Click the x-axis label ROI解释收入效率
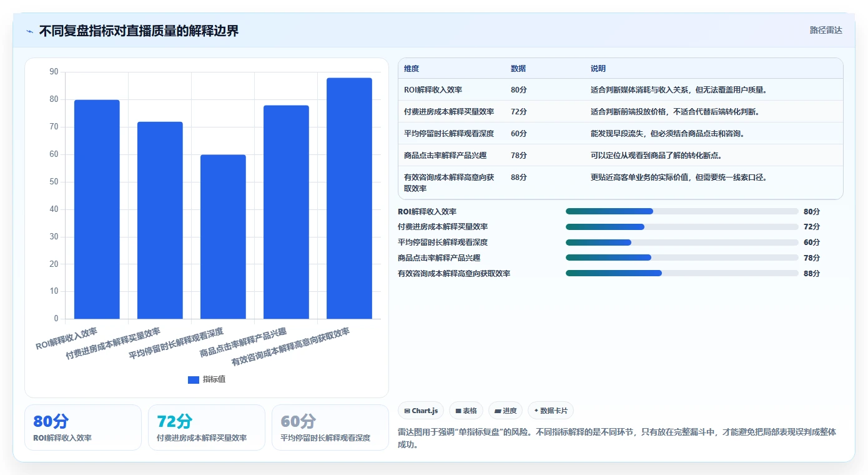The height and width of the screenshot is (475, 868). pos(67,338)
